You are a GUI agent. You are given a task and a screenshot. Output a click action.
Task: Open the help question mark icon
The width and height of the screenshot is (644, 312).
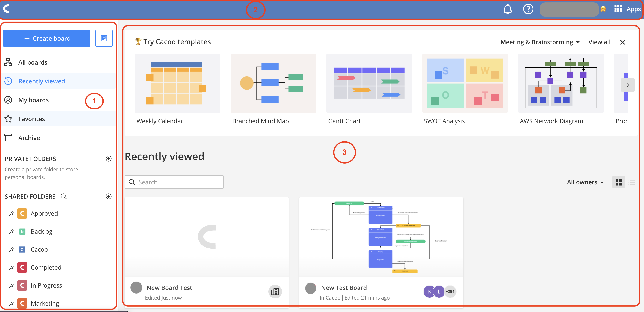click(x=528, y=9)
